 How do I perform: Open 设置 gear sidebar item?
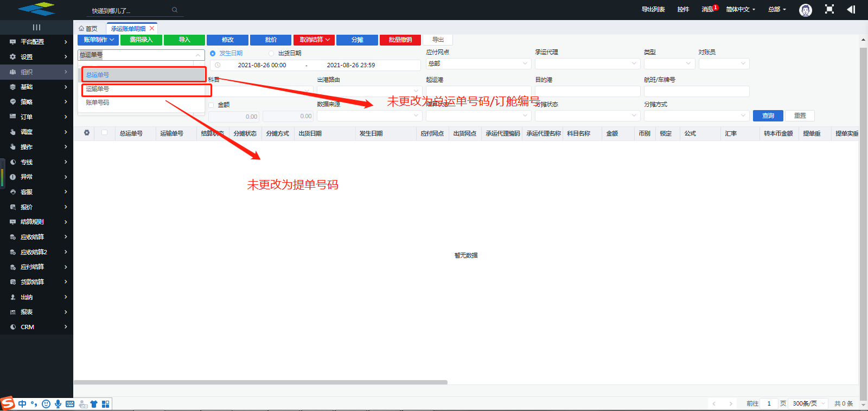(36, 57)
